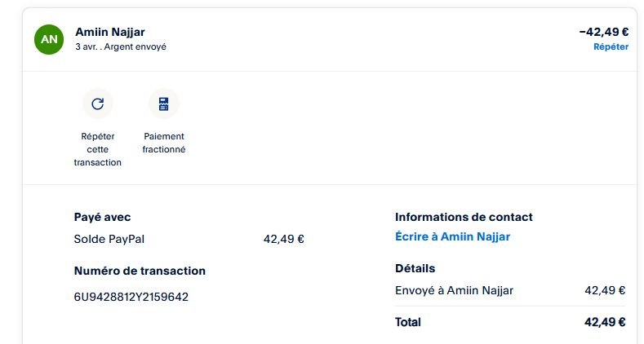Click the Solde PayPal payment method
644x344 pixels.
coord(109,240)
